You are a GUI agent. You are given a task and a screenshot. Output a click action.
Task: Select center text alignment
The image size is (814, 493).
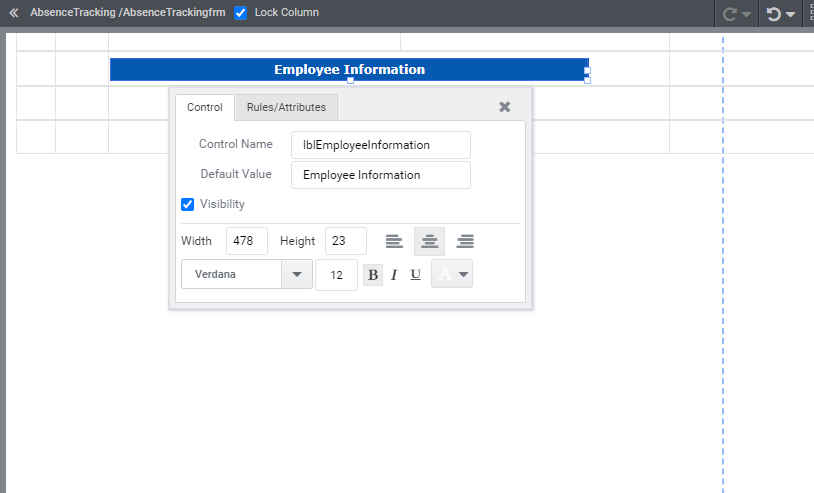pos(429,241)
